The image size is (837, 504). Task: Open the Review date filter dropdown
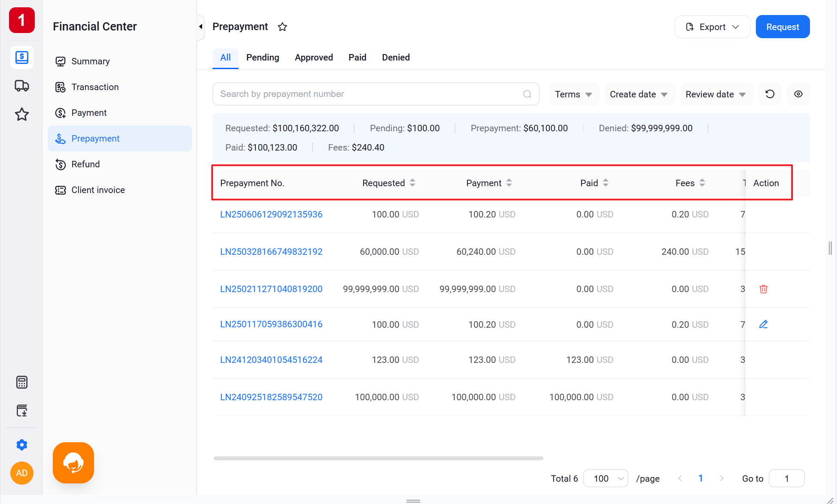click(x=716, y=94)
